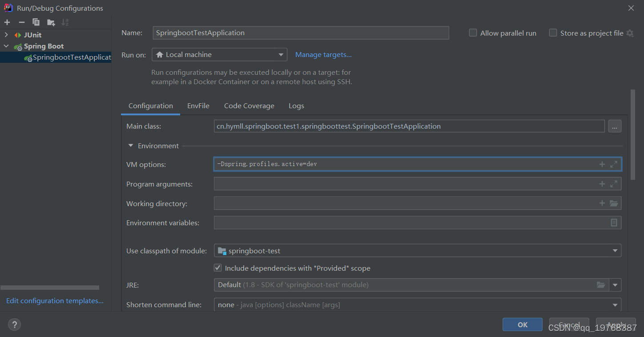Uncheck Include dependencies with Provided scope

[217, 268]
